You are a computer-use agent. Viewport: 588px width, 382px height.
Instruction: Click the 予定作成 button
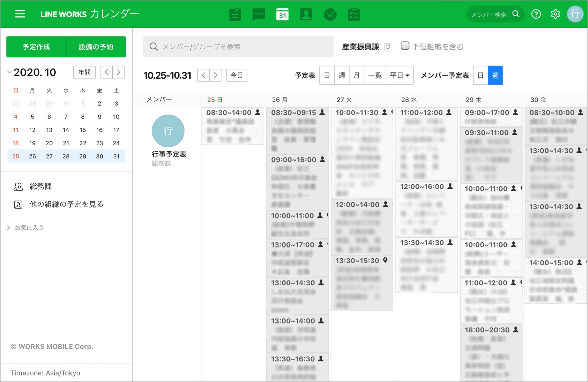click(x=36, y=47)
